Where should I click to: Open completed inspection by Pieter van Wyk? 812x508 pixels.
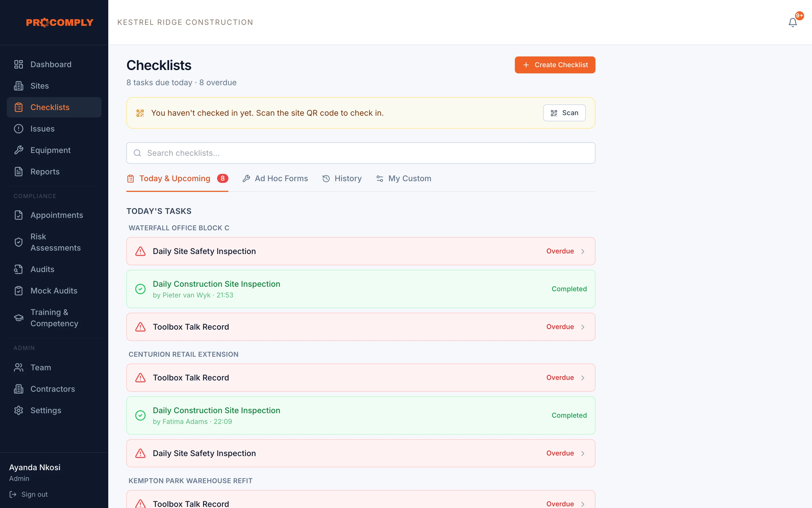(x=361, y=289)
